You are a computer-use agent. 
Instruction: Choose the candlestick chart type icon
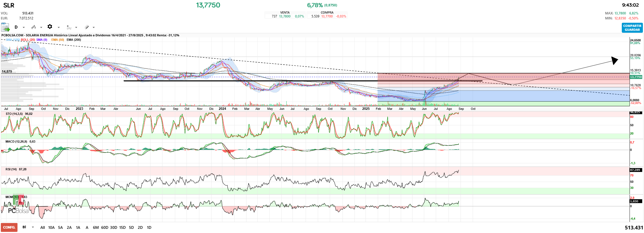pos(34,27)
